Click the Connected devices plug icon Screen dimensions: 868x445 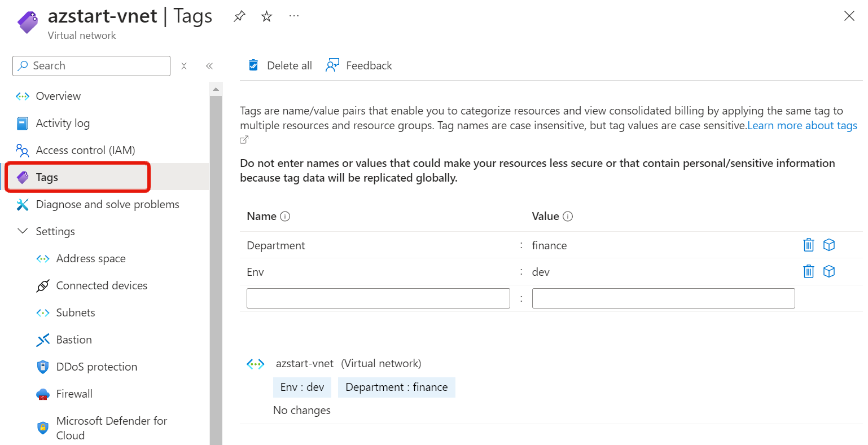click(x=43, y=286)
